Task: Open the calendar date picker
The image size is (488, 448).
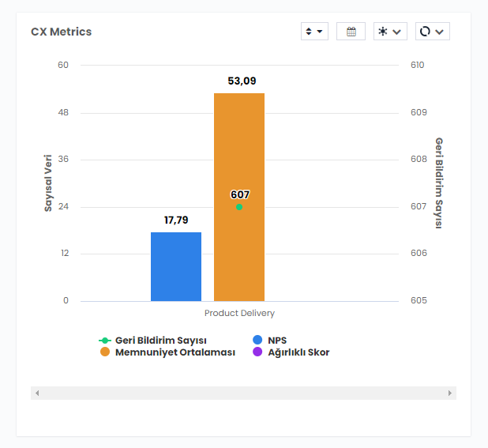Action: pos(351,32)
